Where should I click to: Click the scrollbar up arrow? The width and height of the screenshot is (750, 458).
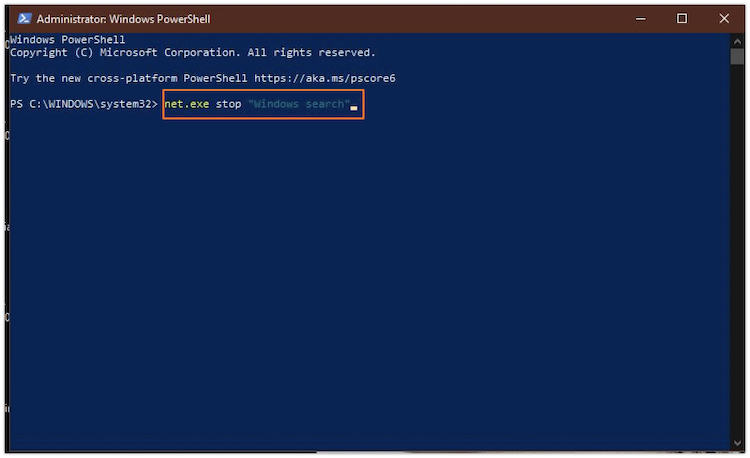point(738,40)
